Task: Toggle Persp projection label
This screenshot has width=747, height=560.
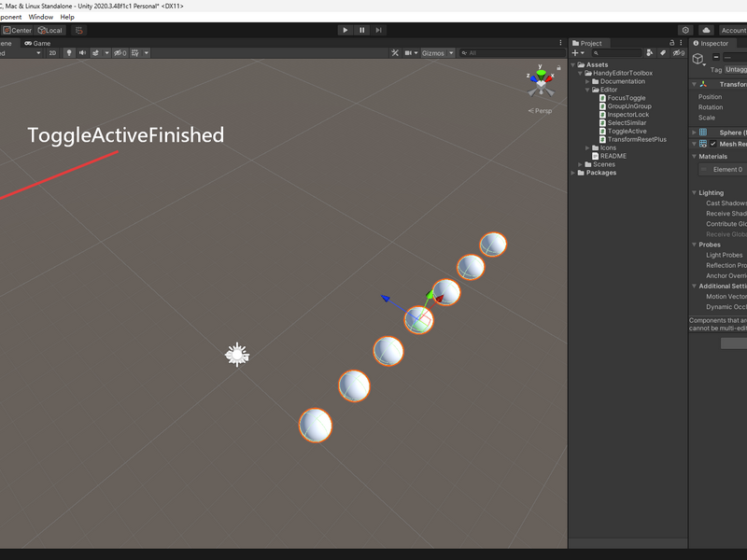Action: point(541,110)
